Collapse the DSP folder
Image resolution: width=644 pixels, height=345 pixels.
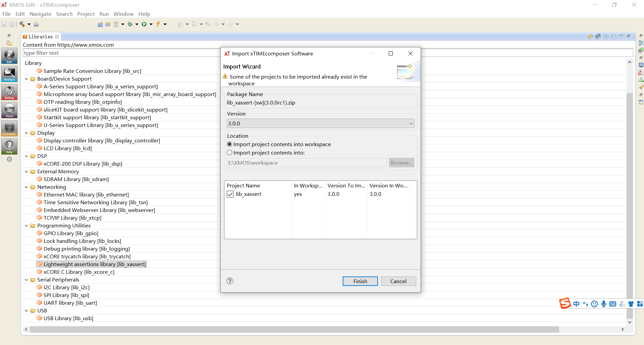point(27,156)
